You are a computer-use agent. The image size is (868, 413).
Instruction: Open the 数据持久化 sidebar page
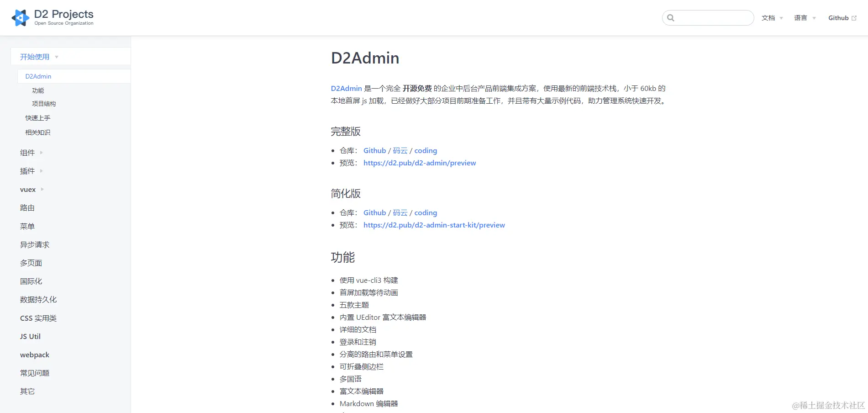pos(38,299)
